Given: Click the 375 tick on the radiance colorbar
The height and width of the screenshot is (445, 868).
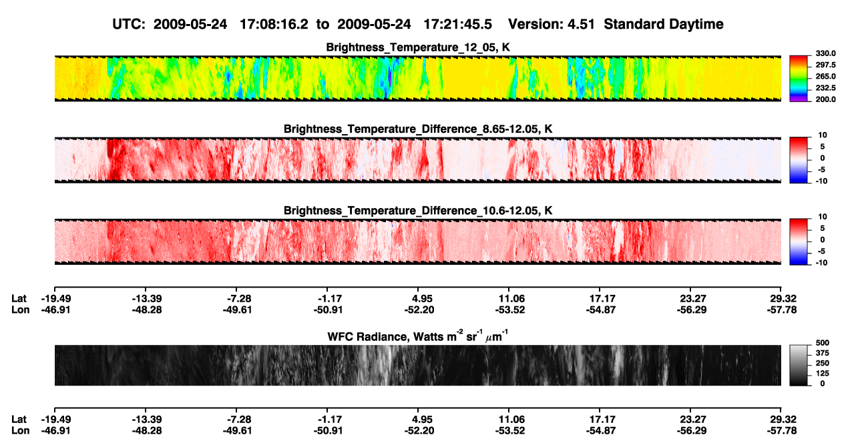Looking at the screenshot, I should [822, 354].
